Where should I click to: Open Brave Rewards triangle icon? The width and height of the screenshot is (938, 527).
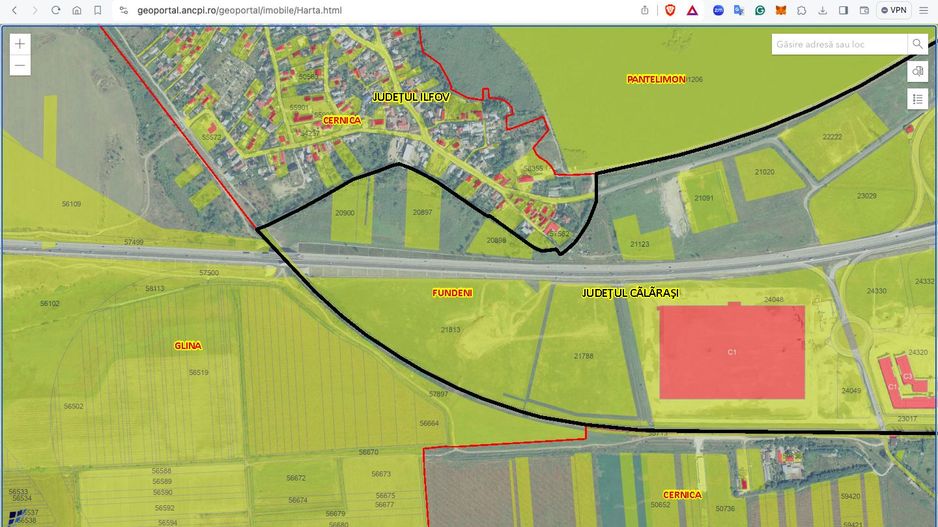pyautogui.click(x=692, y=10)
